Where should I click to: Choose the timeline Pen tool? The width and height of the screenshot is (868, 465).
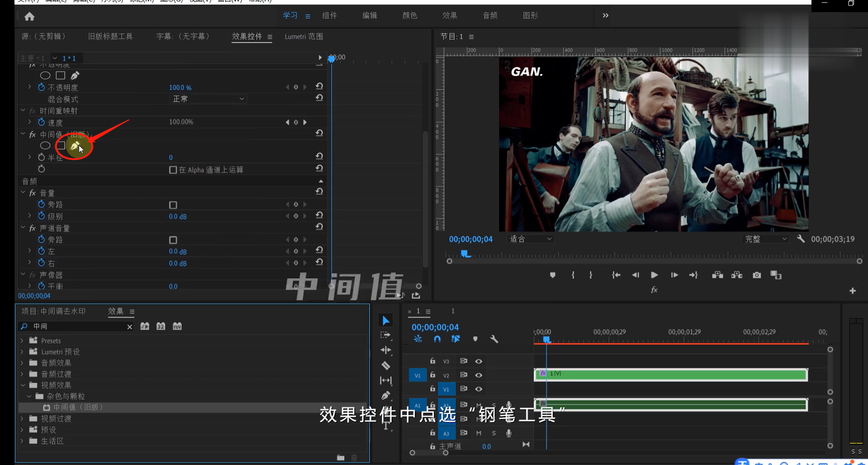tap(386, 395)
